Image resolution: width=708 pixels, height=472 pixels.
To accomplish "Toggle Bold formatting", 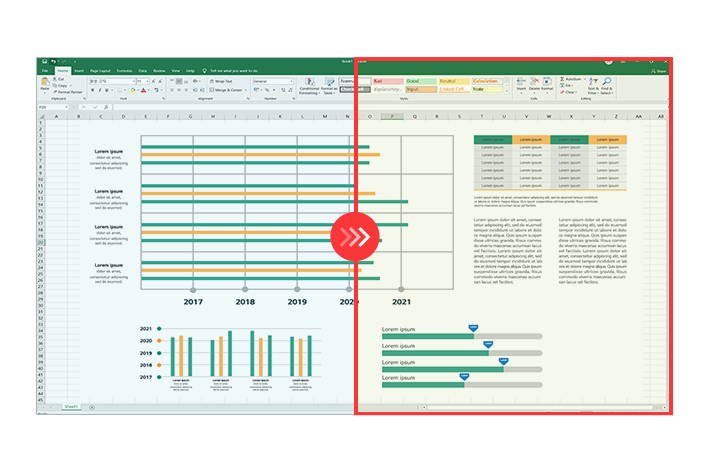I will (93, 90).
